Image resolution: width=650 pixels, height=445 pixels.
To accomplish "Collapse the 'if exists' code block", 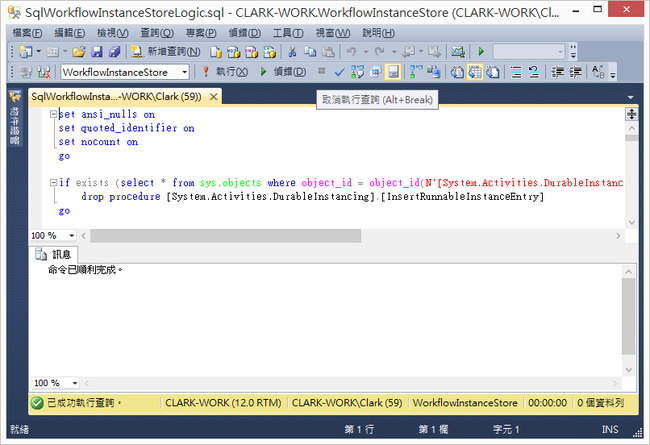I will point(53,182).
